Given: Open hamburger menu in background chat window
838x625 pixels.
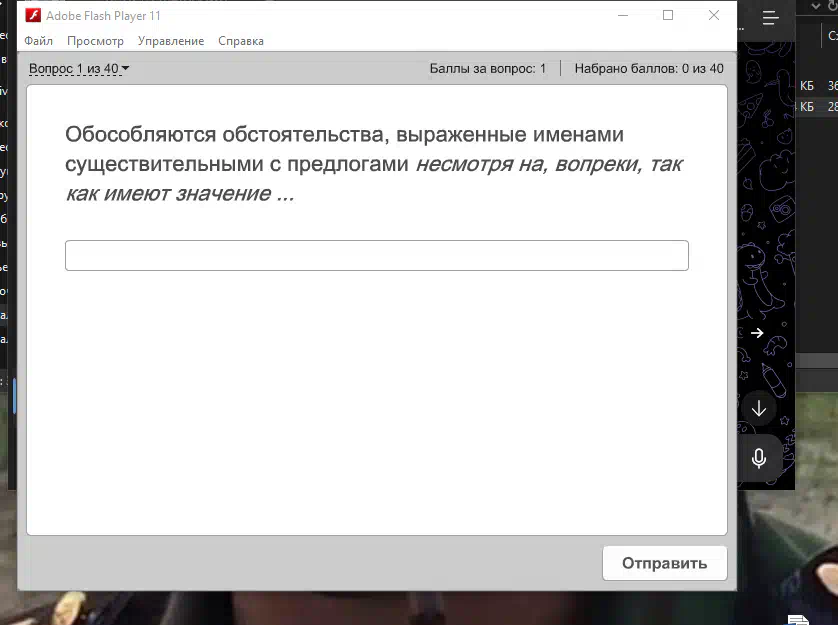Looking at the screenshot, I should [x=770, y=18].
